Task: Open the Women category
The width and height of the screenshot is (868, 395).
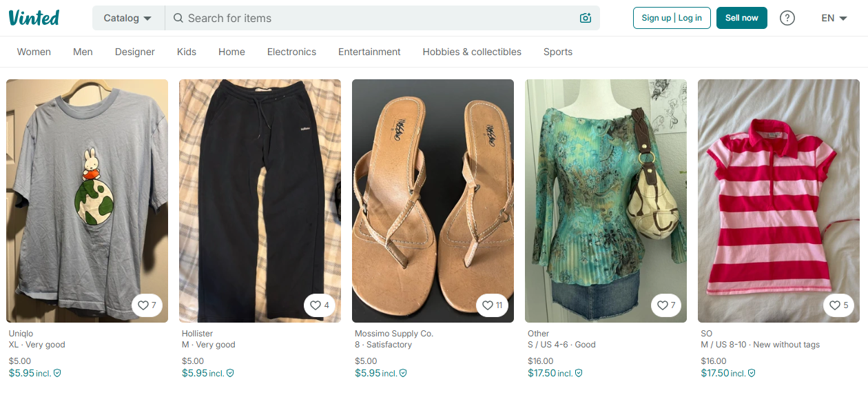Action: tap(34, 52)
